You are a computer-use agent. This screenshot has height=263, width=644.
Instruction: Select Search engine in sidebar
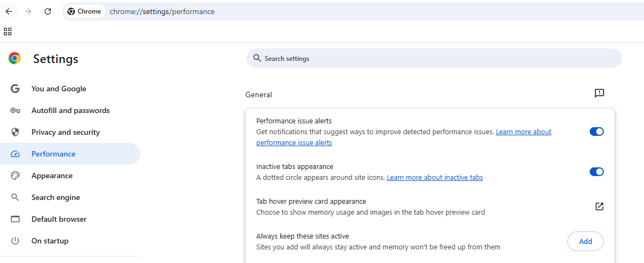[x=55, y=197]
